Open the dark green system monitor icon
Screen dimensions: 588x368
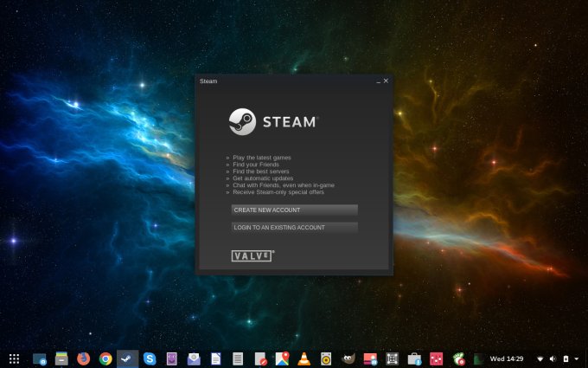point(479,358)
